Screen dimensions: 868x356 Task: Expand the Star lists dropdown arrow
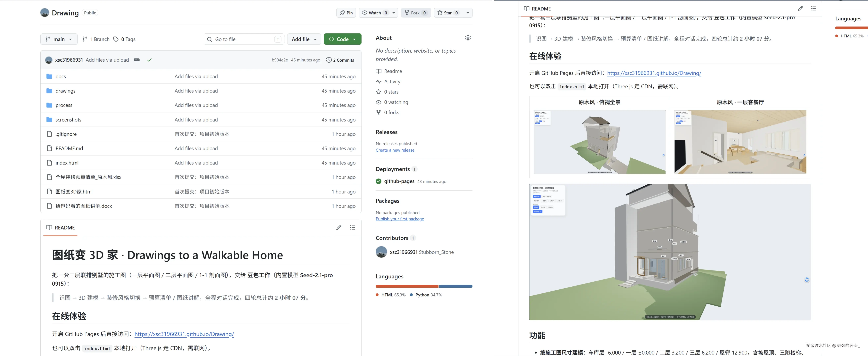468,13
